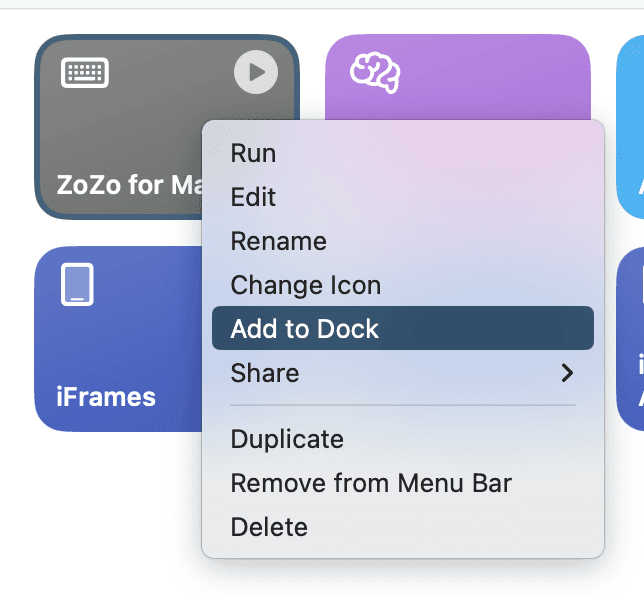Image resolution: width=644 pixels, height=596 pixels.
Task: Click the keyboard icon on ZoZo shortcut
Action: click(85, 73)
